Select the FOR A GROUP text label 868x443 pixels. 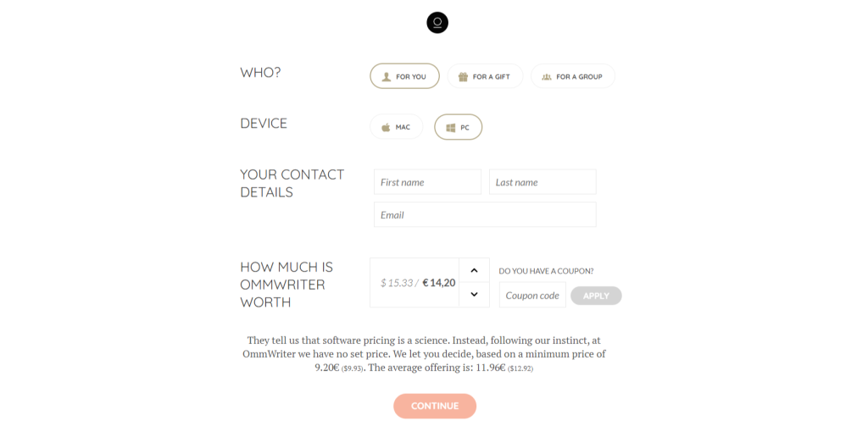[x=579, y=76]
